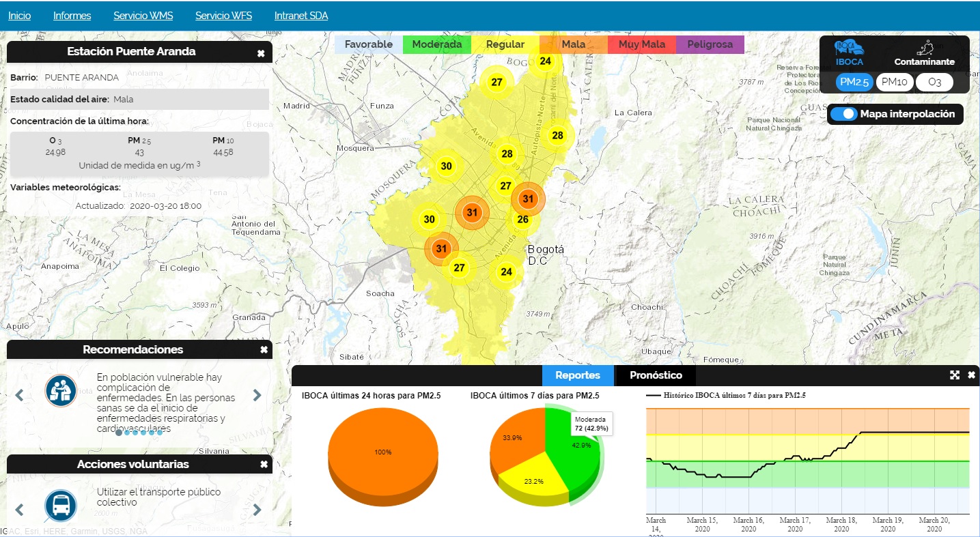Click the "March 18, 2020" axis label
The image size is (980, 537).
point(841,525)
